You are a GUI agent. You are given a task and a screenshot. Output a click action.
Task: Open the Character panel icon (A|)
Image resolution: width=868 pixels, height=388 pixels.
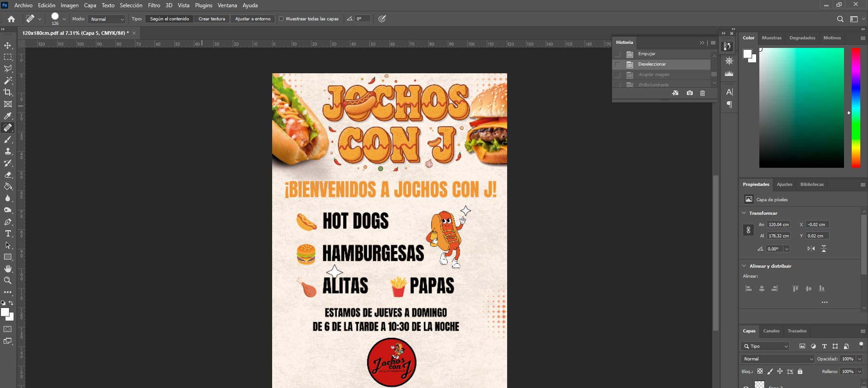729,92
